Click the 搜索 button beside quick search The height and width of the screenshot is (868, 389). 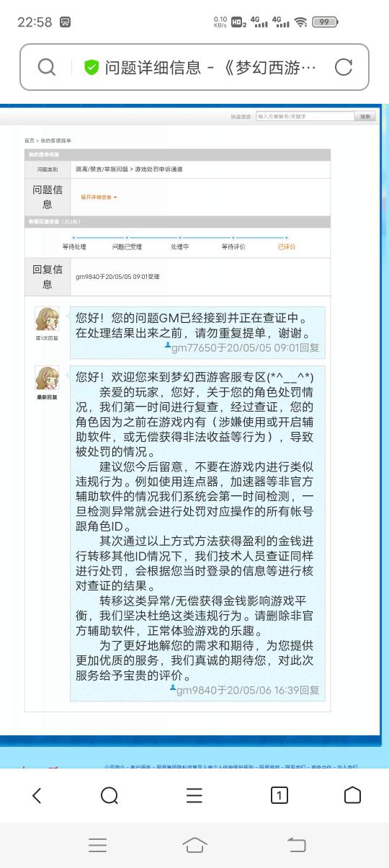point(365,116)
